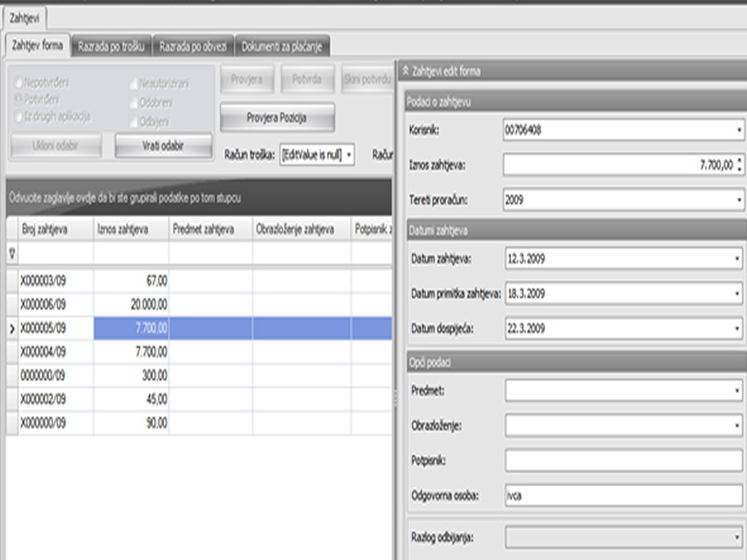747x560 pixels.
Task: Click the Odgovorna osoba input field
Action: click(x=624, y=496)
